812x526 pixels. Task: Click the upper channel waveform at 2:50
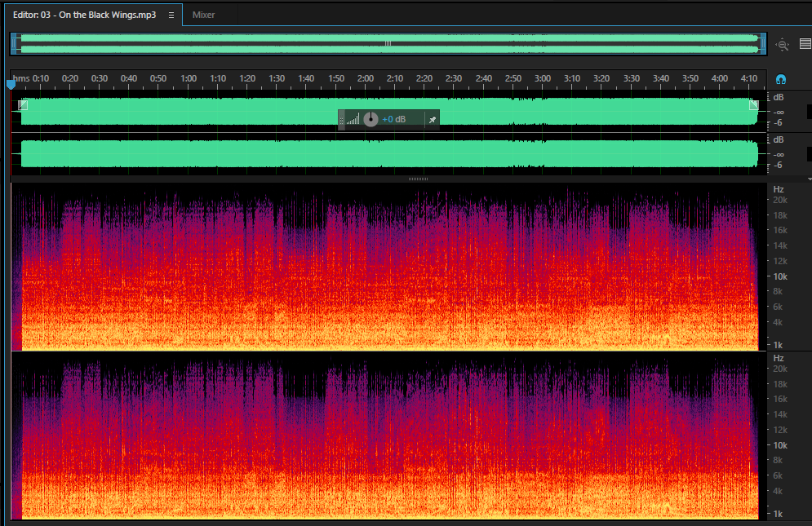coord(513,111)
